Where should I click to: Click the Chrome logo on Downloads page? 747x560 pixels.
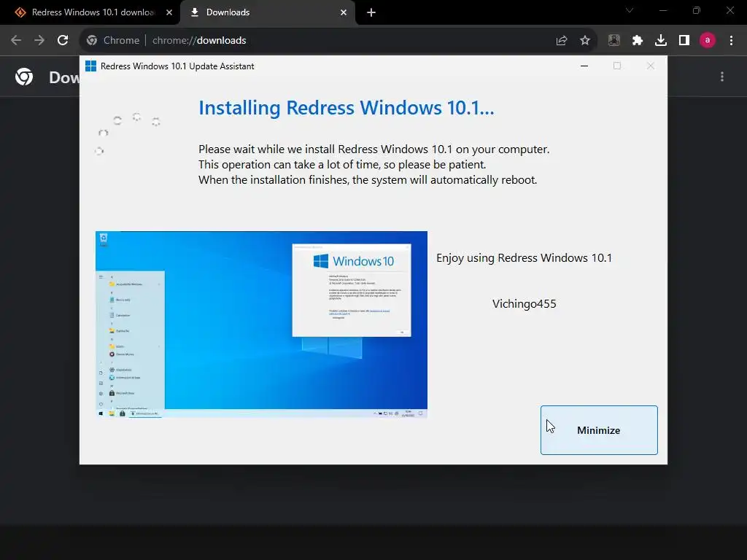24,77
